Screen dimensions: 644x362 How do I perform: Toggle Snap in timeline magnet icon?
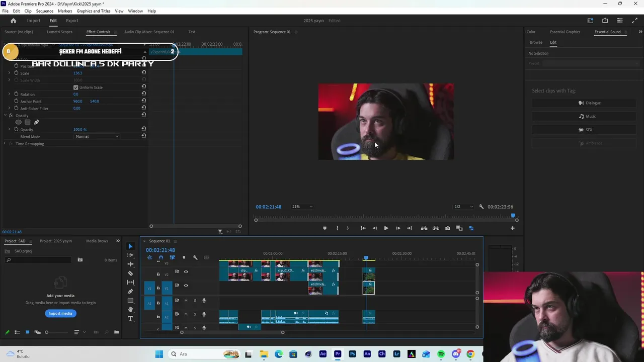click(161, 257)
